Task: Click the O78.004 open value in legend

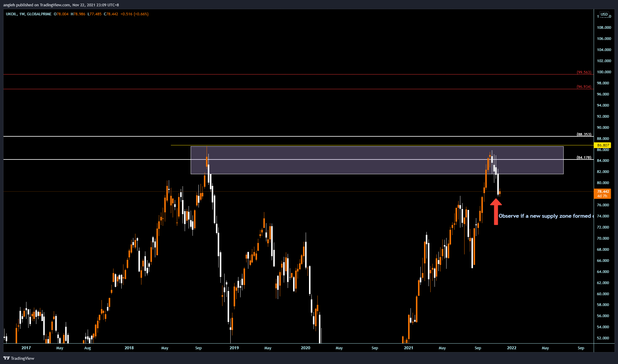Action: [x=61, y=14]
